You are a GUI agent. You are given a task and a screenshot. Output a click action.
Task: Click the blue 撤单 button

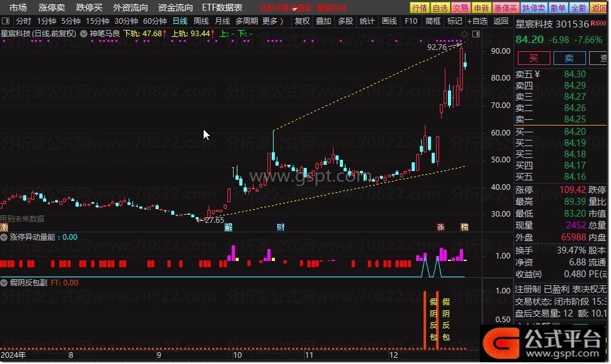pos(558,7)
